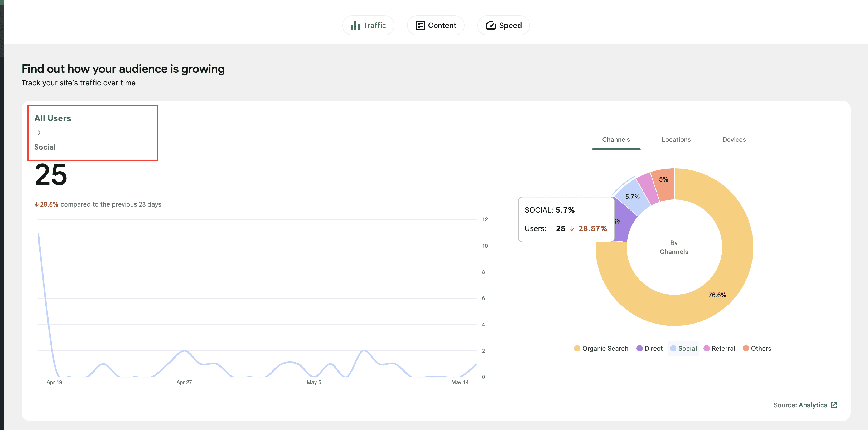This screenshot has width=868, height=430.
Task: Click the Content list icon
Action: tap(420, 25)
